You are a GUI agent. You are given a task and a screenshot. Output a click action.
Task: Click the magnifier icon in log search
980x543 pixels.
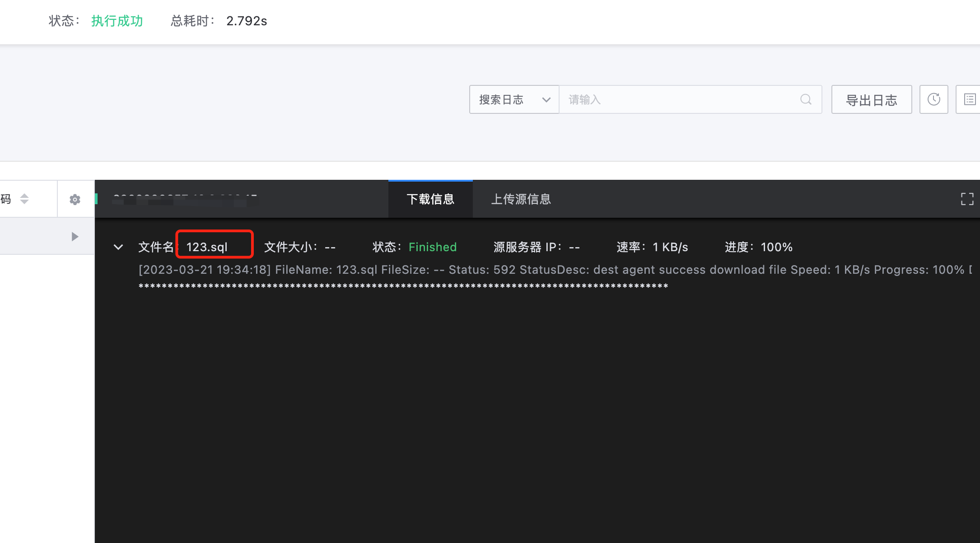click(805, 99)
